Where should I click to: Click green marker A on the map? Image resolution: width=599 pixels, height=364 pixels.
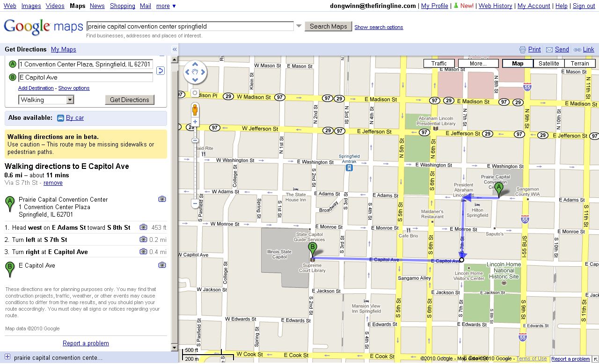(499, 190)
